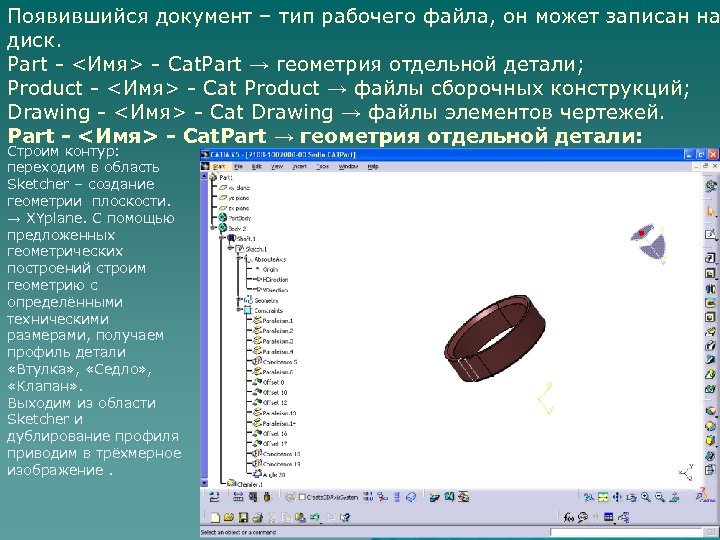Click the Copy icon

point(286,518)
